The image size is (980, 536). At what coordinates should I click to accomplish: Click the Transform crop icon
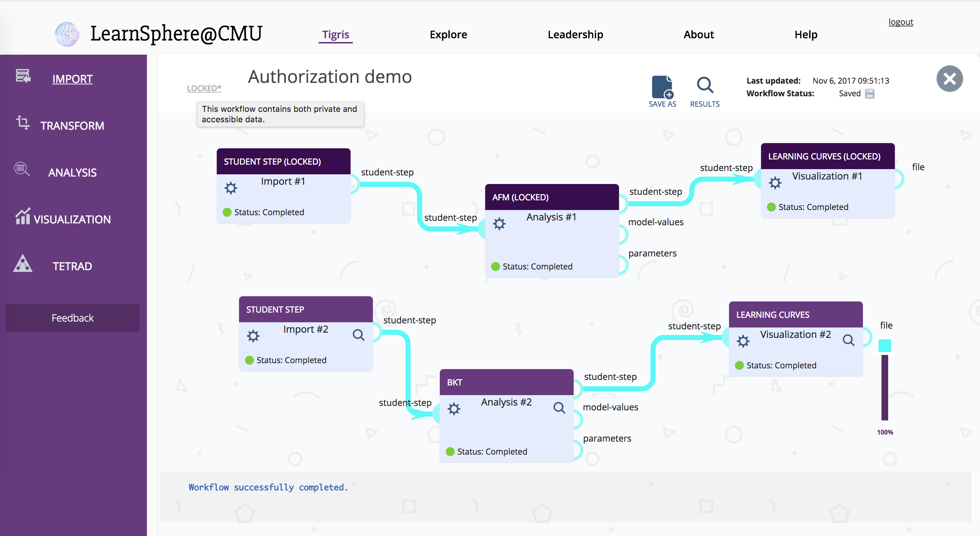click(23, 123)
